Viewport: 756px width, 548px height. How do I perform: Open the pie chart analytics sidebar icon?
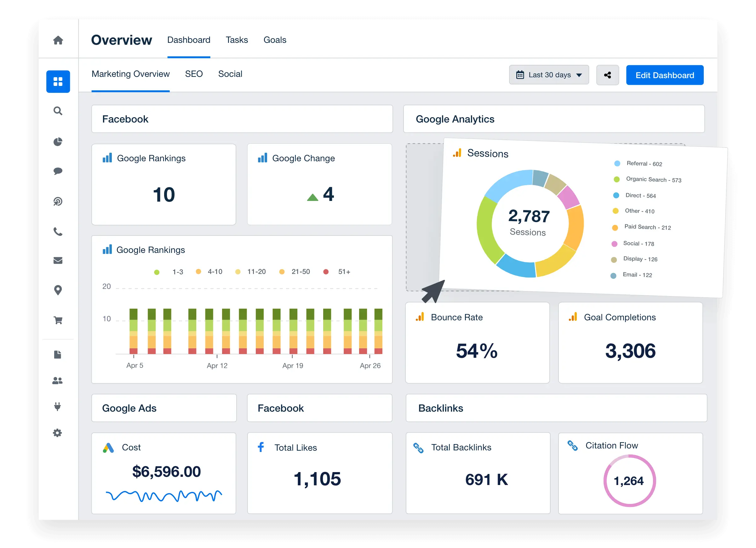(58, 142)
